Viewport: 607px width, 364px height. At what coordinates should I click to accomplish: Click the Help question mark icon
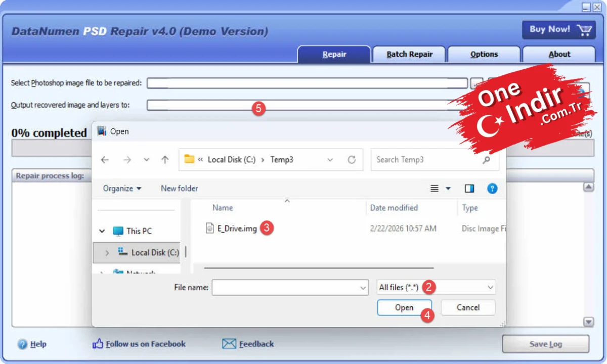(x=23, y=344)
